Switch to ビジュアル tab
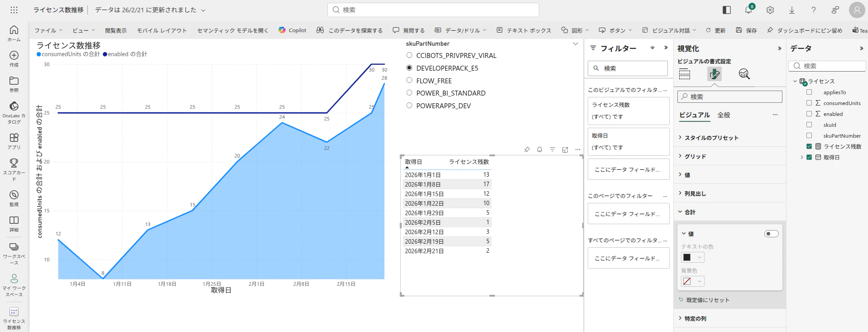This screenshot has width=868, height=332. tap(695, 115)
